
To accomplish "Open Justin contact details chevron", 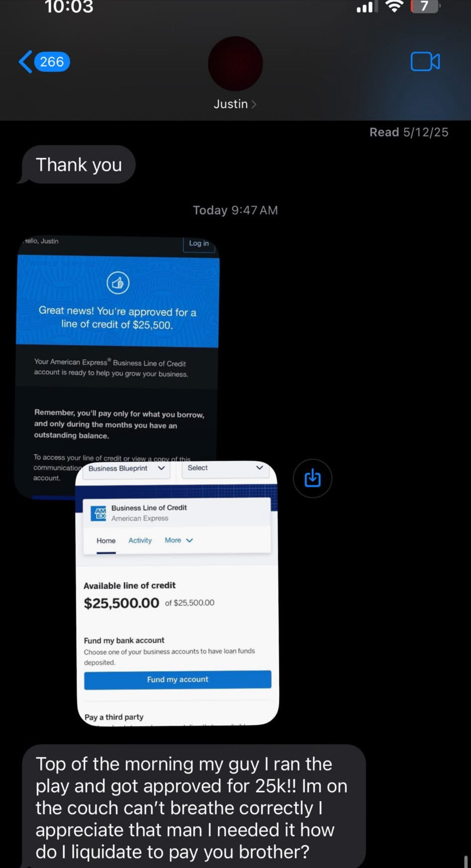I will tap(254, 104).
